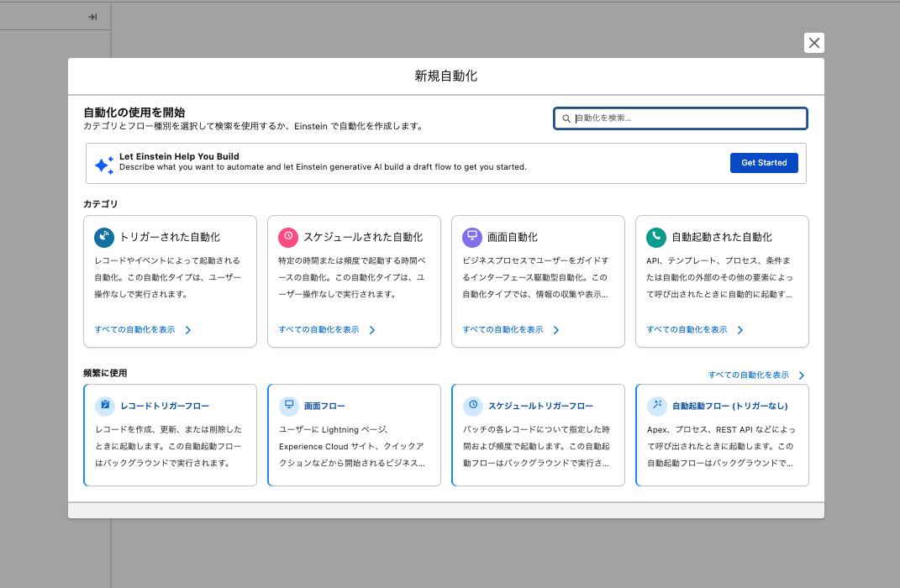This screenshot has height=588, width=900.
Task: Click the monitor icon on 画面フロー
Action: click(x=287, y=406)
